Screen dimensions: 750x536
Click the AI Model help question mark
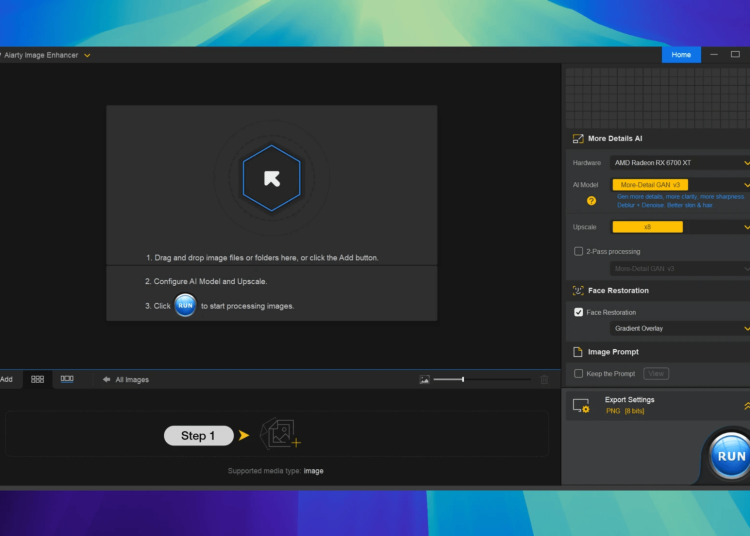(591, 200)
